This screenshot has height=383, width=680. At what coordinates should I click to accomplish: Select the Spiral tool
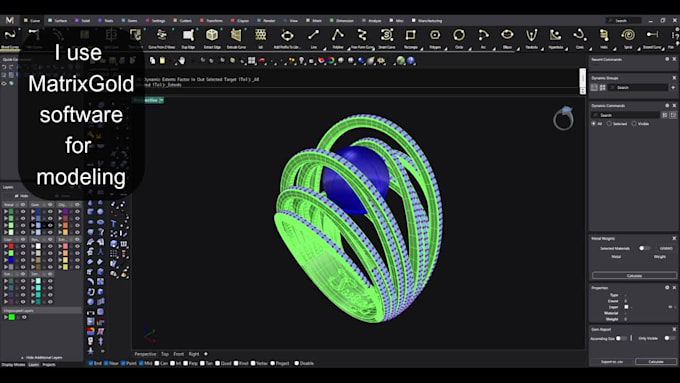coord(628,38)
